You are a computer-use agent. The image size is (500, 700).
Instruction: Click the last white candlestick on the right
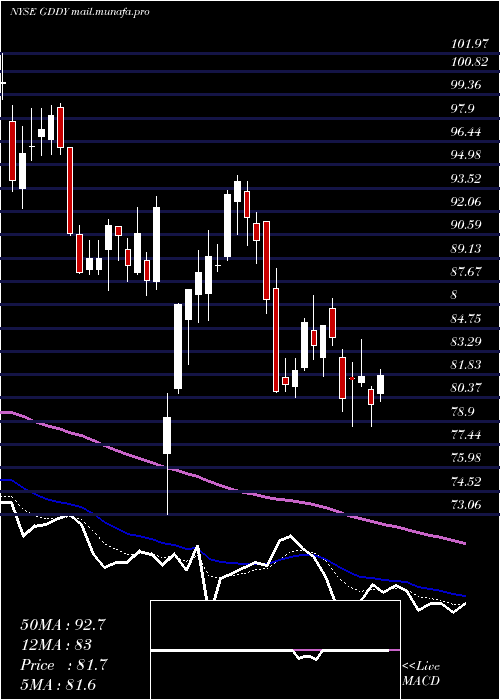[380, 386]
